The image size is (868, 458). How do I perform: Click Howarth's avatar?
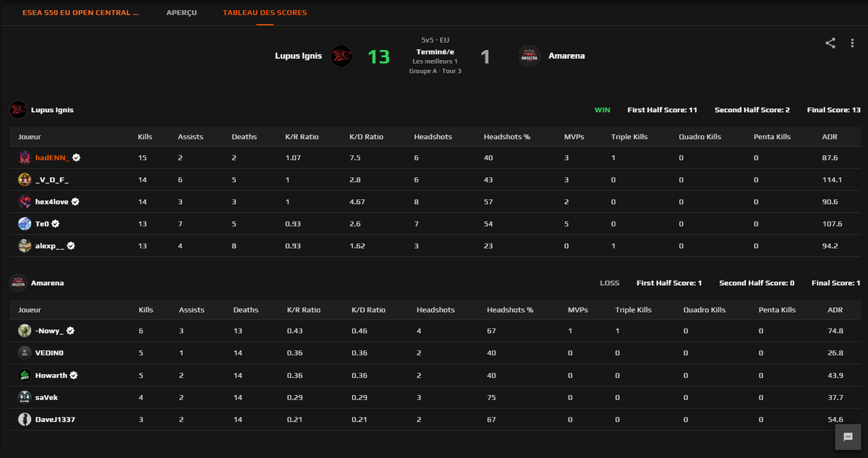(x=25, y=375)
